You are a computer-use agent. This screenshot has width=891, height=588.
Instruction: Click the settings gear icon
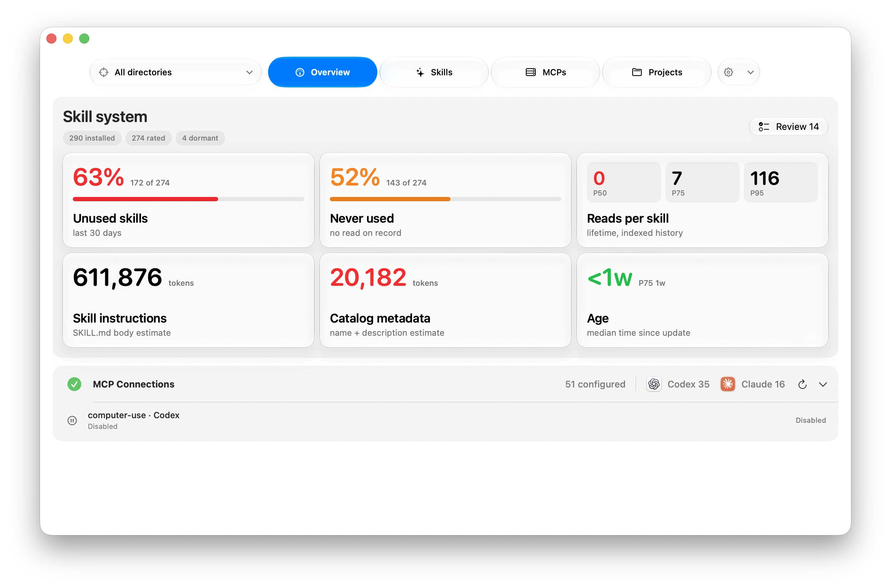pos(729,72)
